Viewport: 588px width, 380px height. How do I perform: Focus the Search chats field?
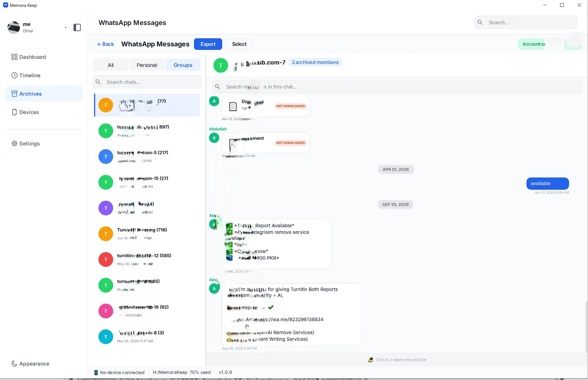click(x=147, y=82)
